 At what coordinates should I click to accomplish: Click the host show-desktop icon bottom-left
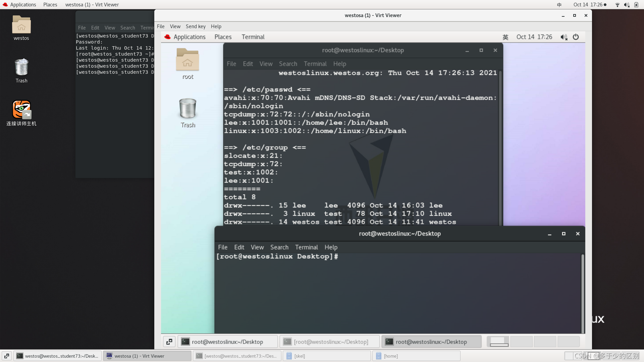[x=7, y=356]
